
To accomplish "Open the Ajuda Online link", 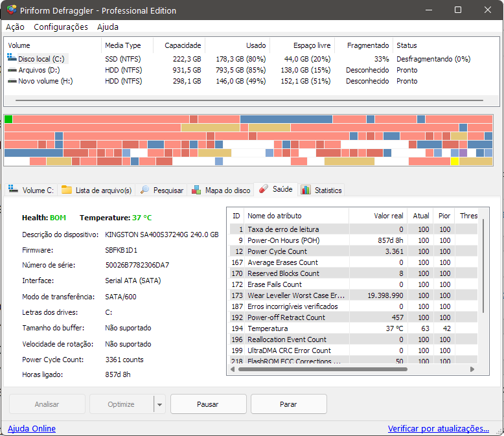I will click(x=32, y=428).
